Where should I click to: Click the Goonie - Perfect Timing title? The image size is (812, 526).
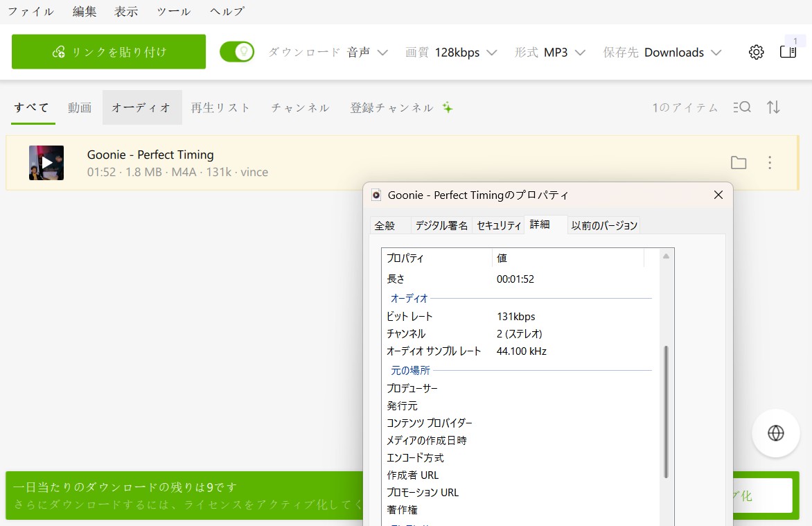click(150, 155)
